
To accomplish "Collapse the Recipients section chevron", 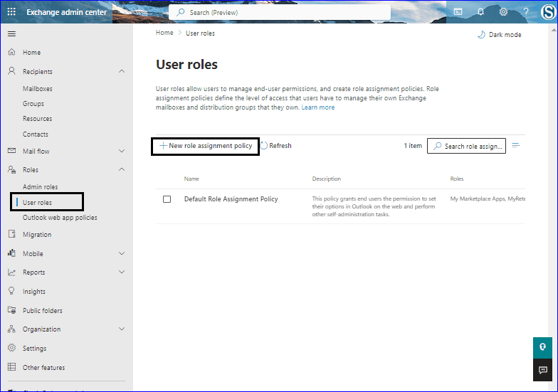I will [x=122, y=71].
